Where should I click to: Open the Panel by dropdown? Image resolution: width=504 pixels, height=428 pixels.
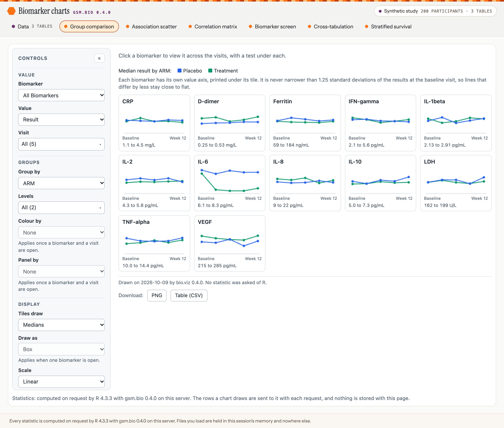(61, 272)
